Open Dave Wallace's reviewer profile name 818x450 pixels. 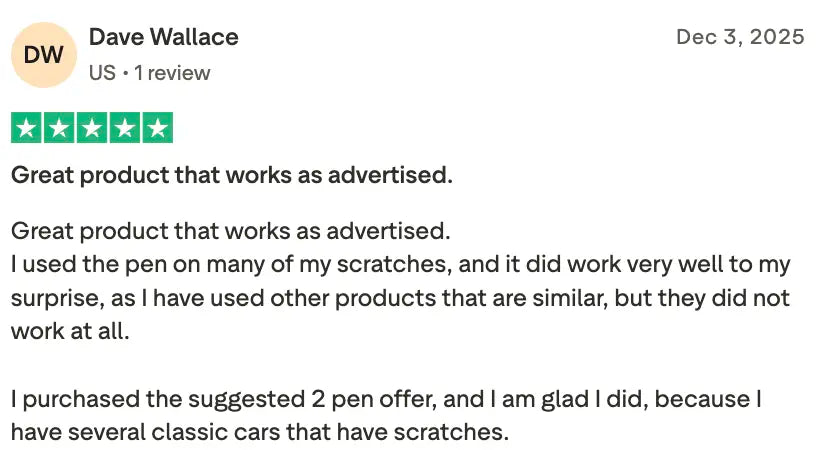pos(163,38)
